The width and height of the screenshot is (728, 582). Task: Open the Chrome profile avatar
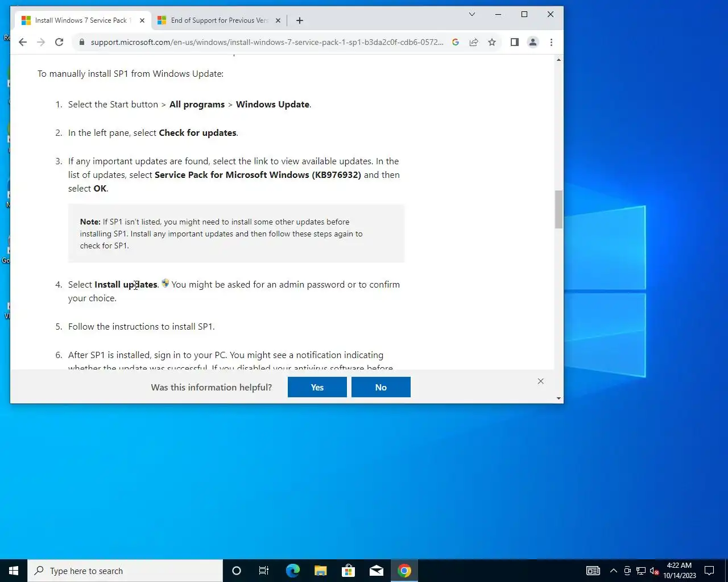tap(533, 42)
